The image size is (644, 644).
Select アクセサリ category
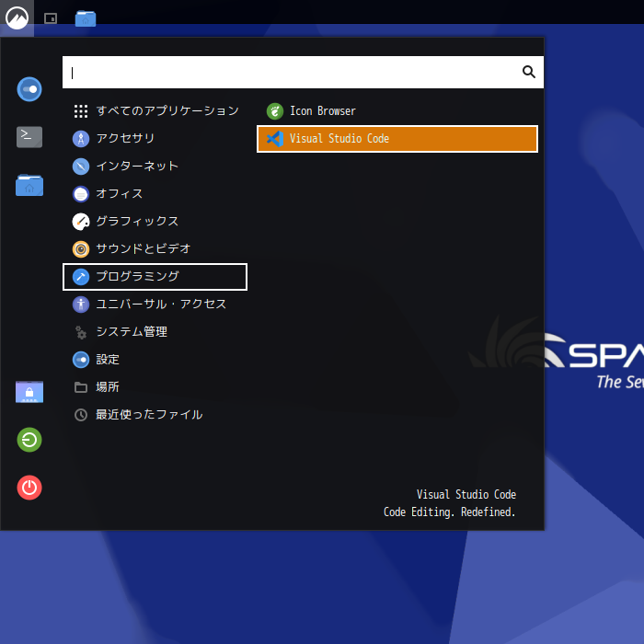coord(155,138)
